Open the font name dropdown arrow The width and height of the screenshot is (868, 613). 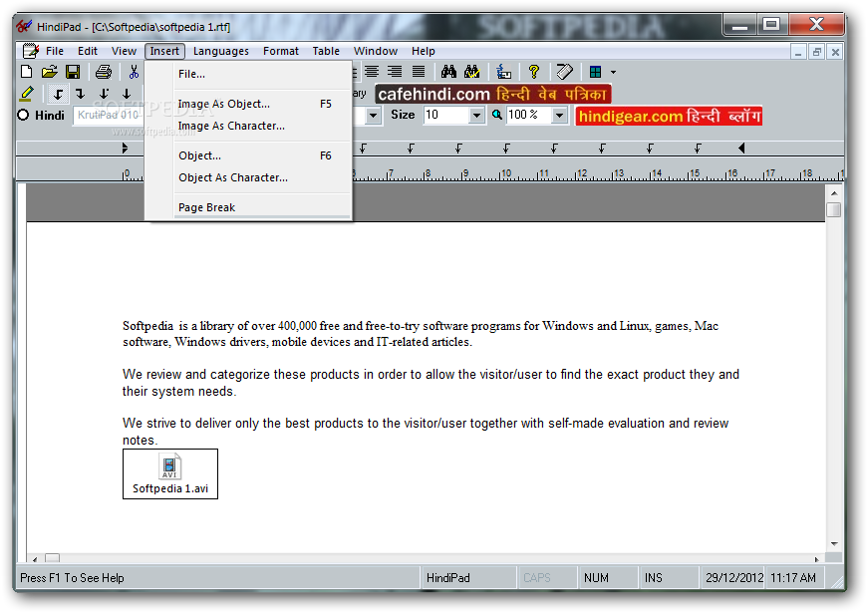pos(373,116)
